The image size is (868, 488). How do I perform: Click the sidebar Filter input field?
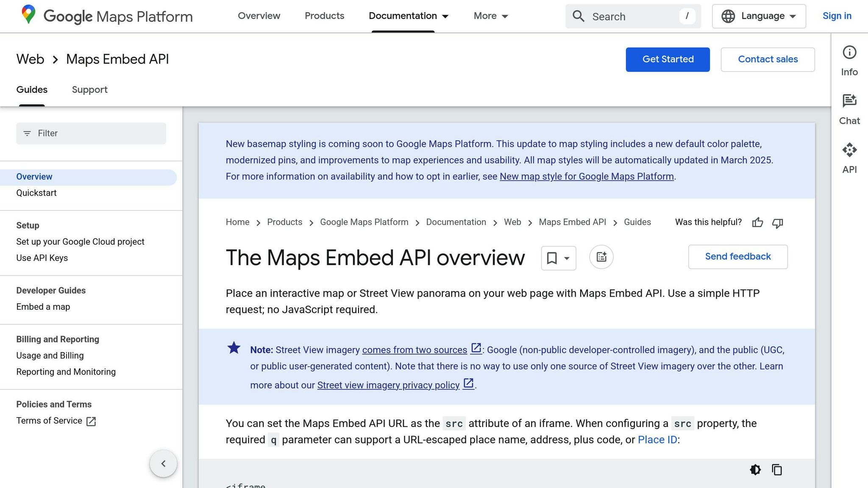click(91, 133)
